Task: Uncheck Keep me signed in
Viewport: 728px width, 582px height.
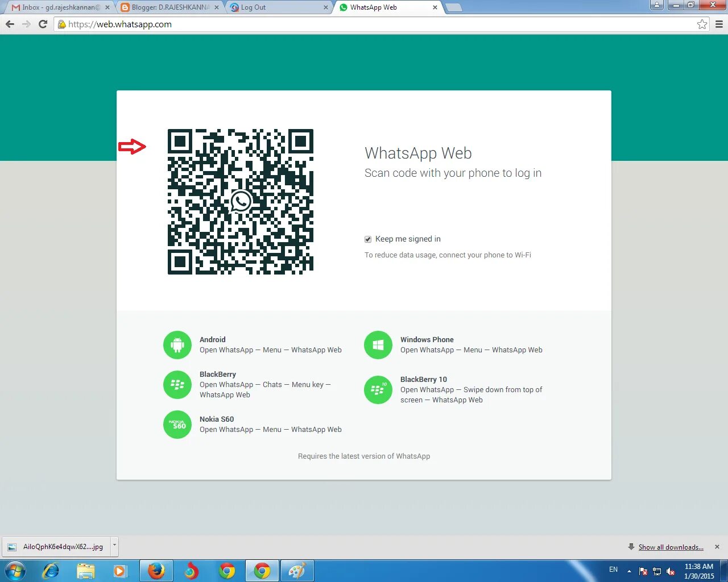Action: click(368, 239)
